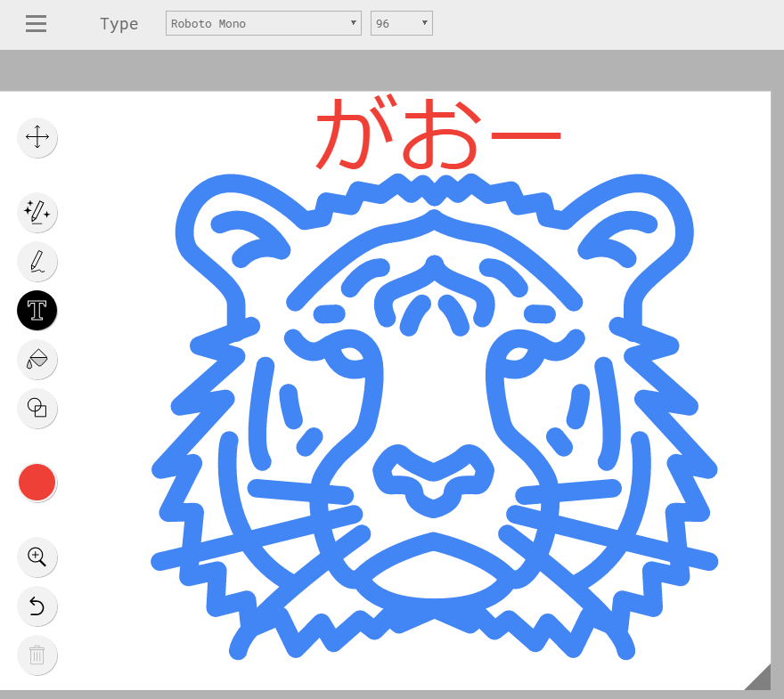Open the Zoom magnifier tool
This screenshot has height=699, width=784.
(37, 557)
